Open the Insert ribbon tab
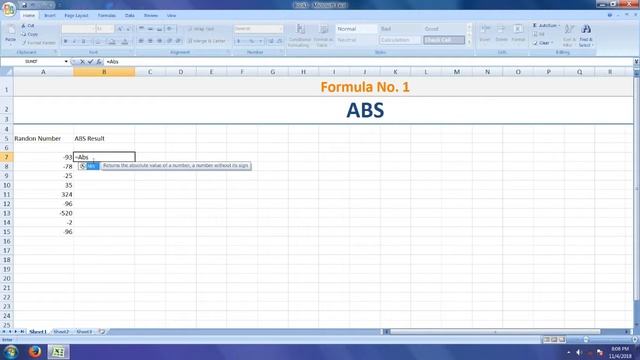Viewport: 640px width, 360px height. tap(50, 16)
